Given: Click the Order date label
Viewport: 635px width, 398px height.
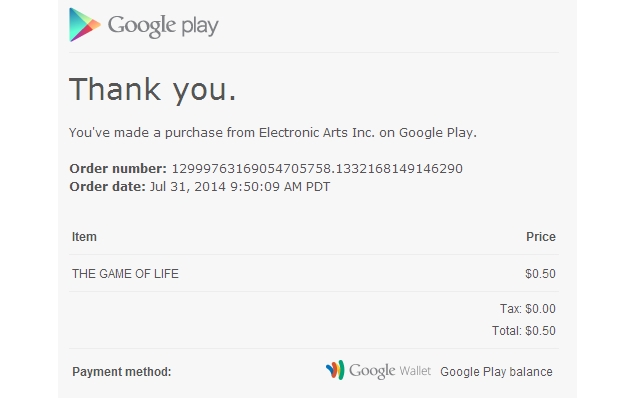Looking at the screenshot, I should pos(107,187).
